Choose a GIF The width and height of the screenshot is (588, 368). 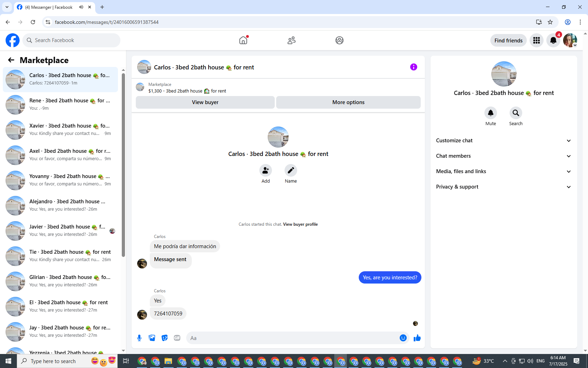[177, 338]
